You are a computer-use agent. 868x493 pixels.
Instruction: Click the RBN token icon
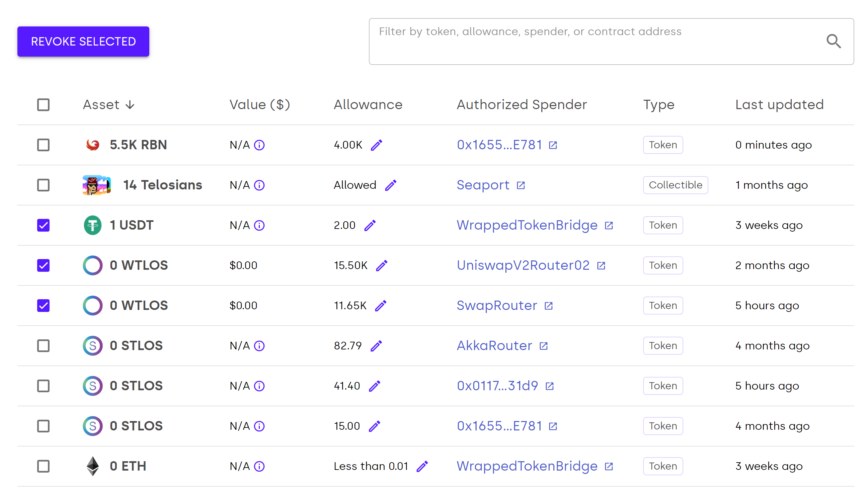[92, 144]
